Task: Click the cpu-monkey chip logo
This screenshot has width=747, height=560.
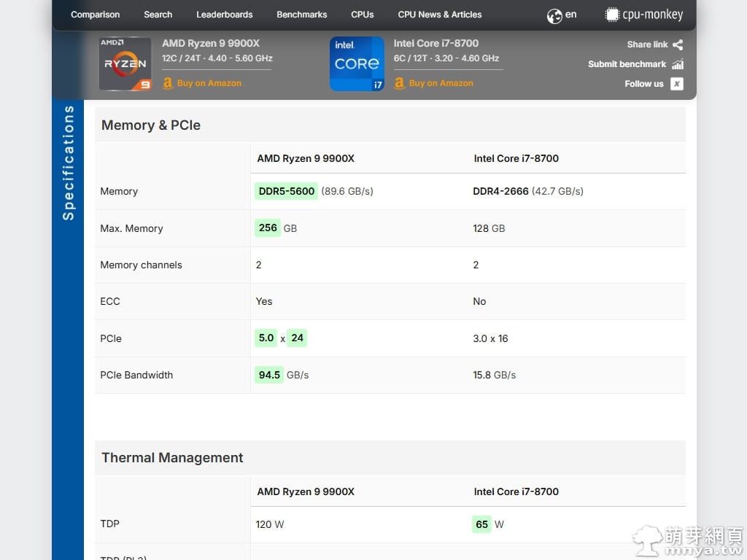Action: click(x=611, y=15)
